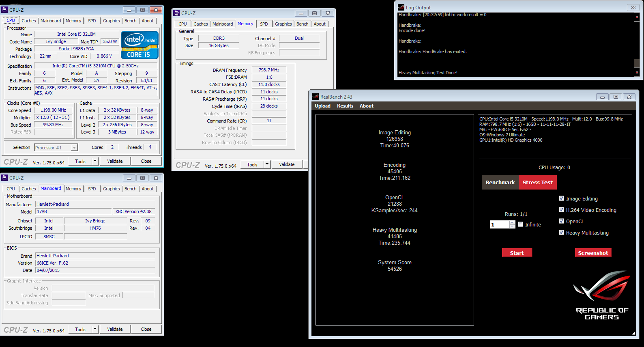The height and width of the screenshot is (347, 644).
Task: Click the memory size value 16 GBytes
Action: click(x=219, y=45)
